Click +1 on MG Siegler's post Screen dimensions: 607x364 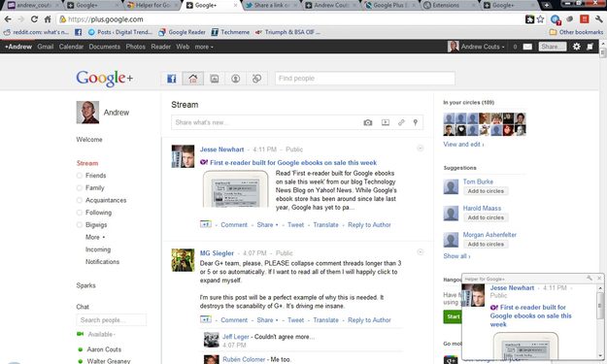206,319
